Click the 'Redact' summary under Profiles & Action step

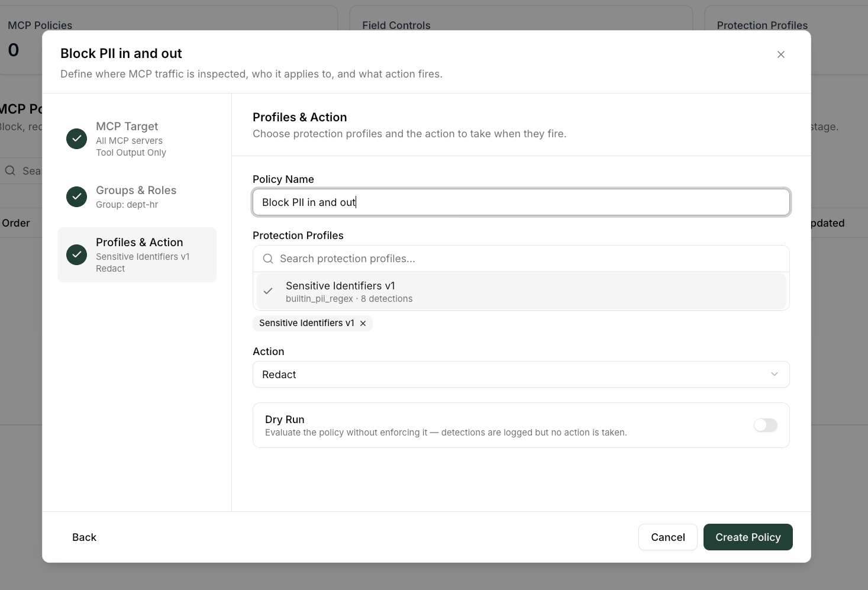(110, 269)
